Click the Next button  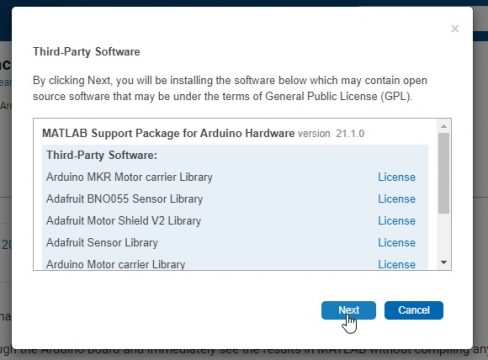point(348,310)
